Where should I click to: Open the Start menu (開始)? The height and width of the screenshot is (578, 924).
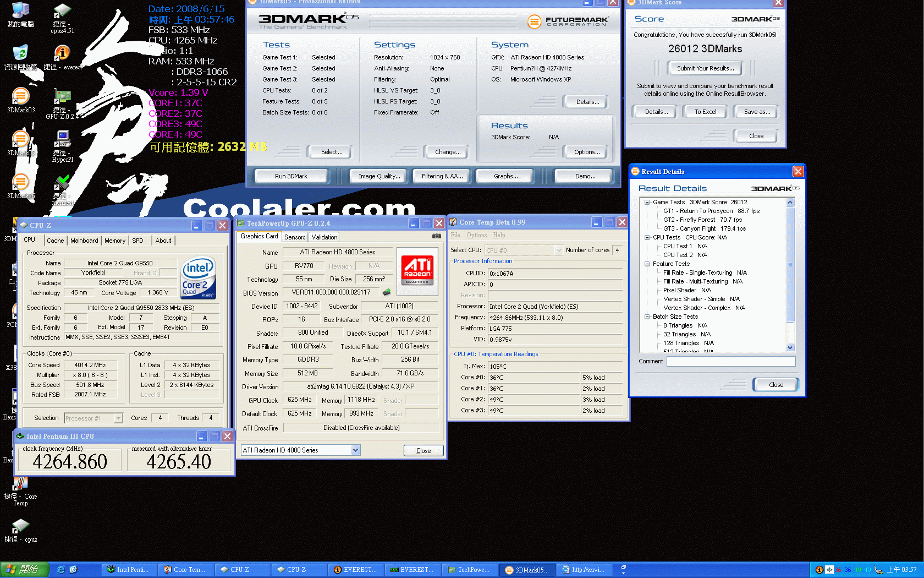pos(25,570)
